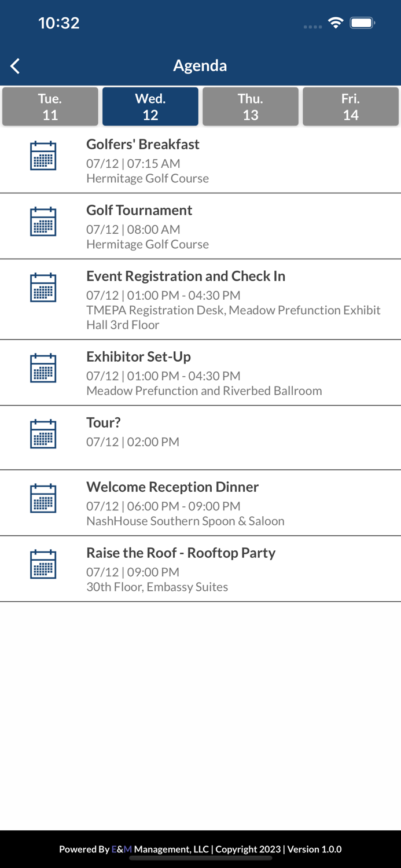Image resolution: width=401 pixels, height=868 pixels.
Task: Select the Wed. 12 day tab
Action: click(x=150, y=106)
